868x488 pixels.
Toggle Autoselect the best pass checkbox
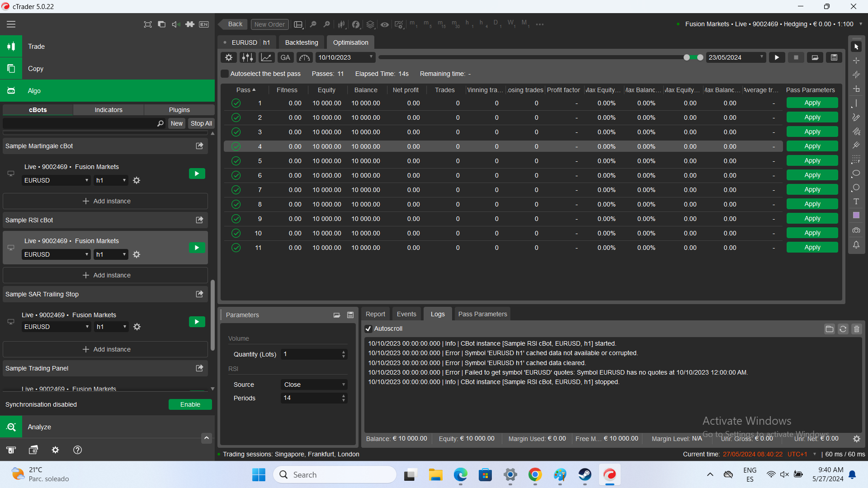(225, 74)
